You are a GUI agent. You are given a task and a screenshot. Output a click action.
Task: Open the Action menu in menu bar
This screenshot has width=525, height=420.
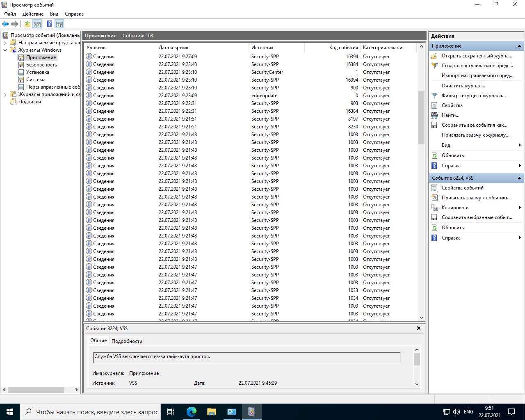(33, 14)
